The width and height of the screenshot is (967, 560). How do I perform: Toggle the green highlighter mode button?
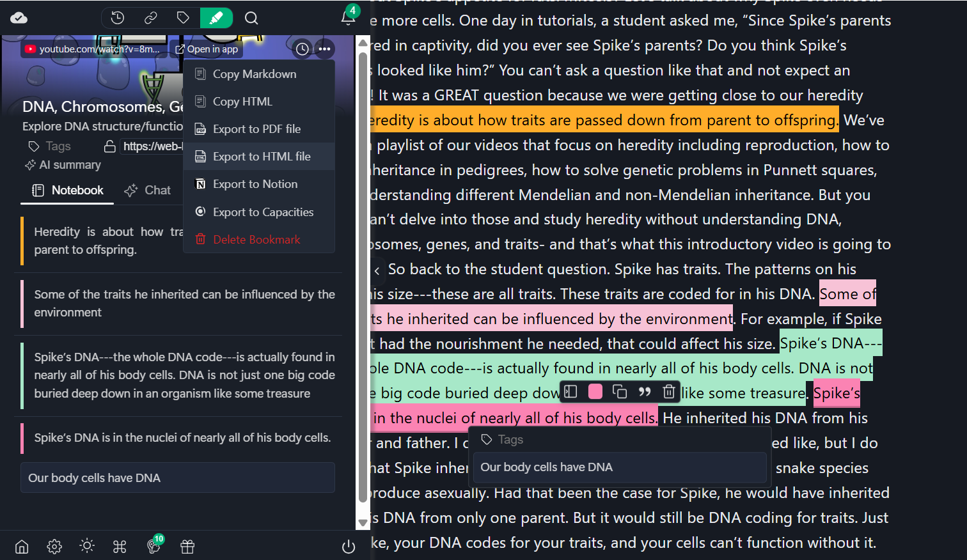[216, 18]
